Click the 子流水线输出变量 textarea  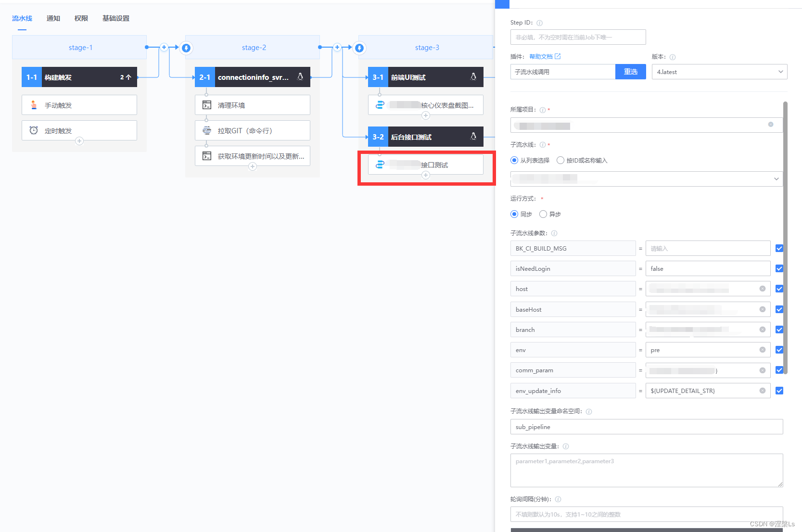pos(647,470)
